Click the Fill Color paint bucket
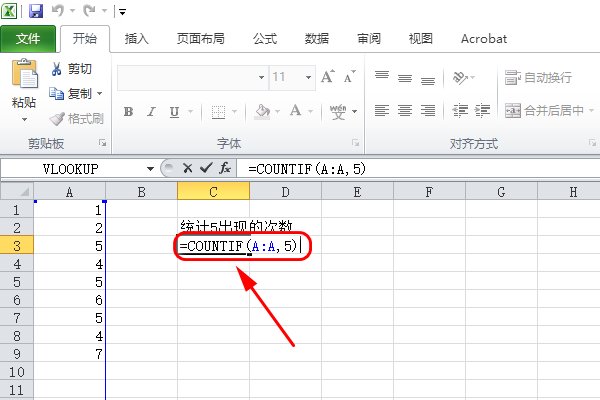Image resolution: width=600 pixels, height=400 pixels. 262,112
